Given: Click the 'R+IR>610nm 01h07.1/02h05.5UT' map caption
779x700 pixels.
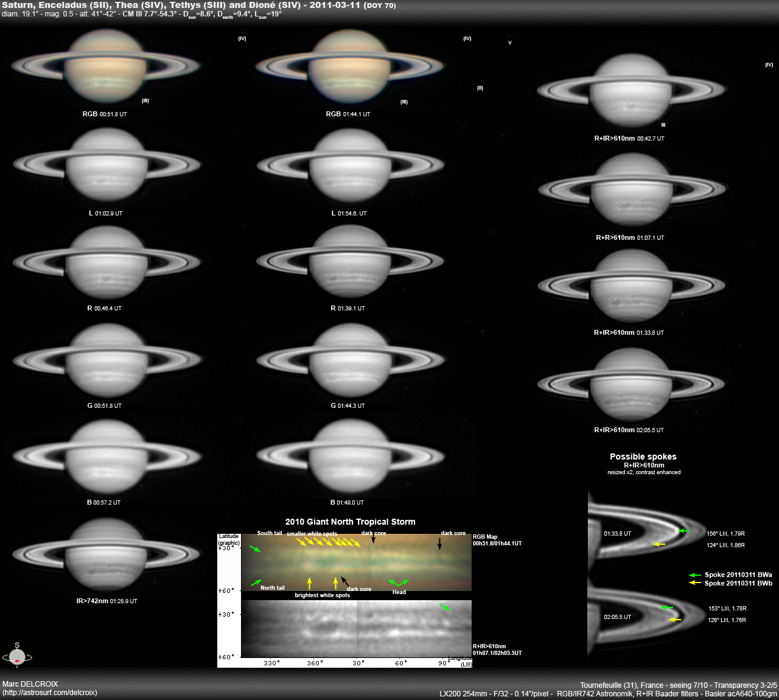Looking at the screenshot, I should 497,650.
